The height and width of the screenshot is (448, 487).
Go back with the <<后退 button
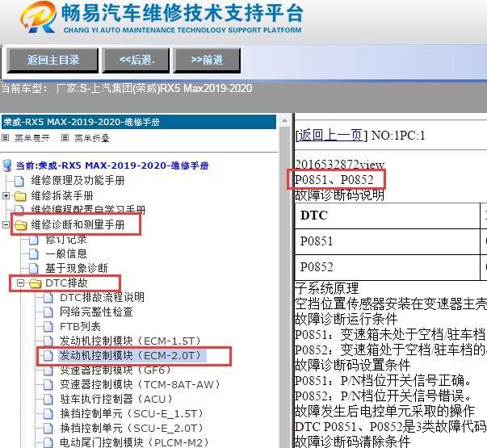(136, 60)
